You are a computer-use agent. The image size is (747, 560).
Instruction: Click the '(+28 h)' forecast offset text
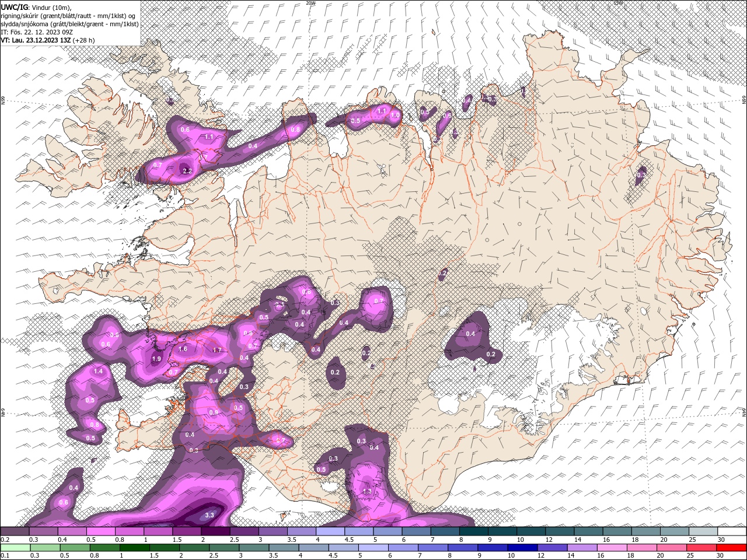84,40
